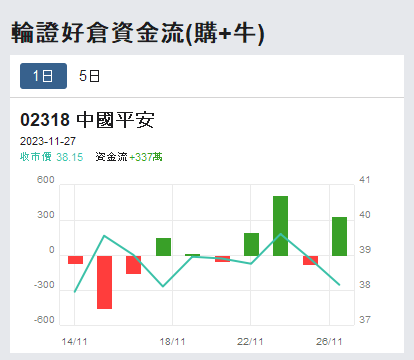
Task: Click the green bar before 18/11
Action: pos(163,247)
